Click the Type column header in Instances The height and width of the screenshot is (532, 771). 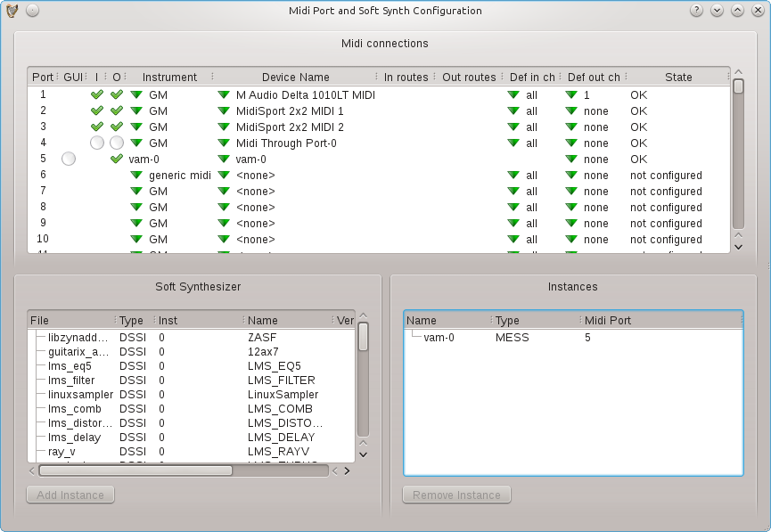[537, 321]
